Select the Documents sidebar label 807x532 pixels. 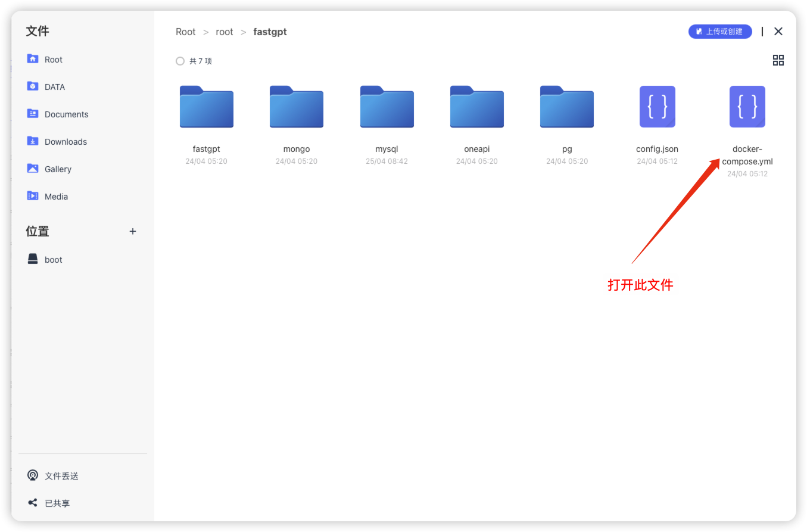[x=66, y=114]
